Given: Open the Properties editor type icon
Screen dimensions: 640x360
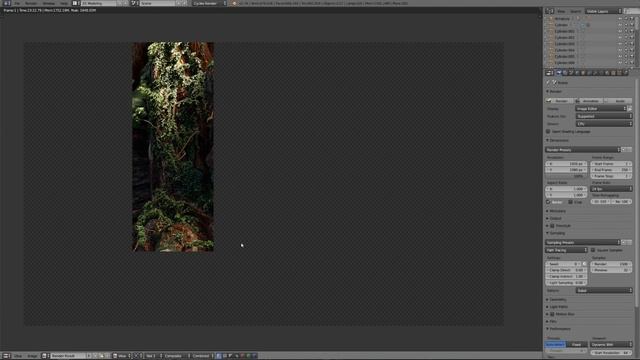Looking at the screenshot, I should click(549, 73).
